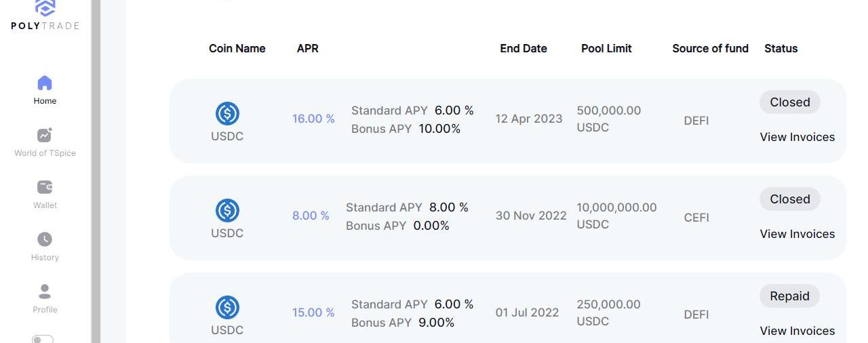Click USDC coin icon in 16.00% pool

[227, 113]
